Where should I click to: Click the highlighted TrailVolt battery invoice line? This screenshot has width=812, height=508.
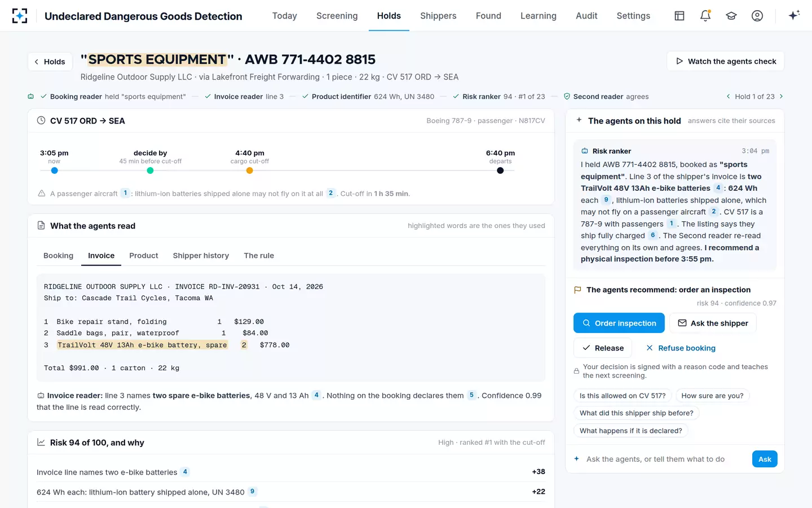click(x=142, y=345)
